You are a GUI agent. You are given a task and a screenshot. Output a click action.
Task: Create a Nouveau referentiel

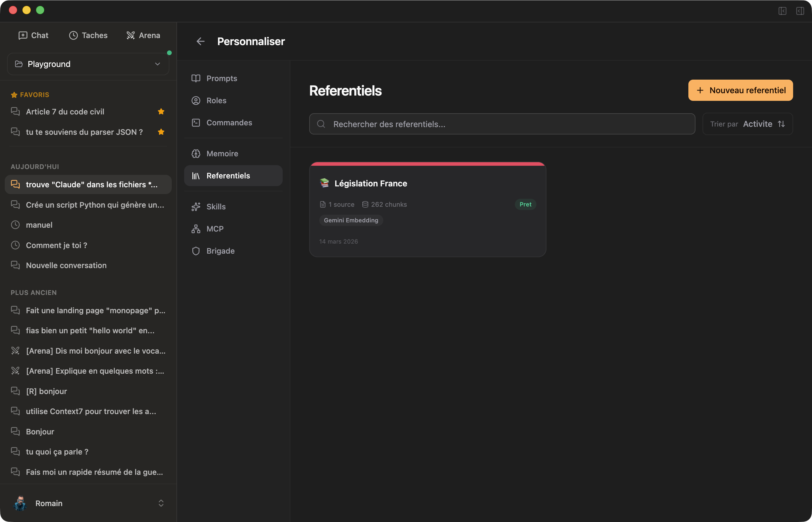[x=741, y=90]
